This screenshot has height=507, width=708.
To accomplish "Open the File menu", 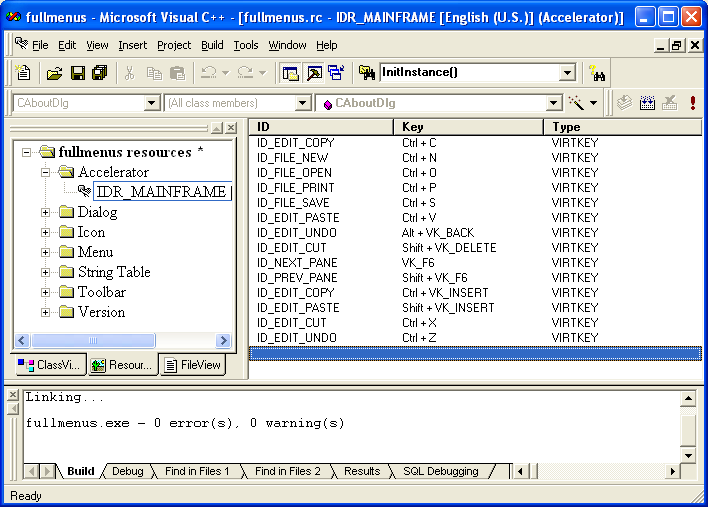I will tap(40, 45).
